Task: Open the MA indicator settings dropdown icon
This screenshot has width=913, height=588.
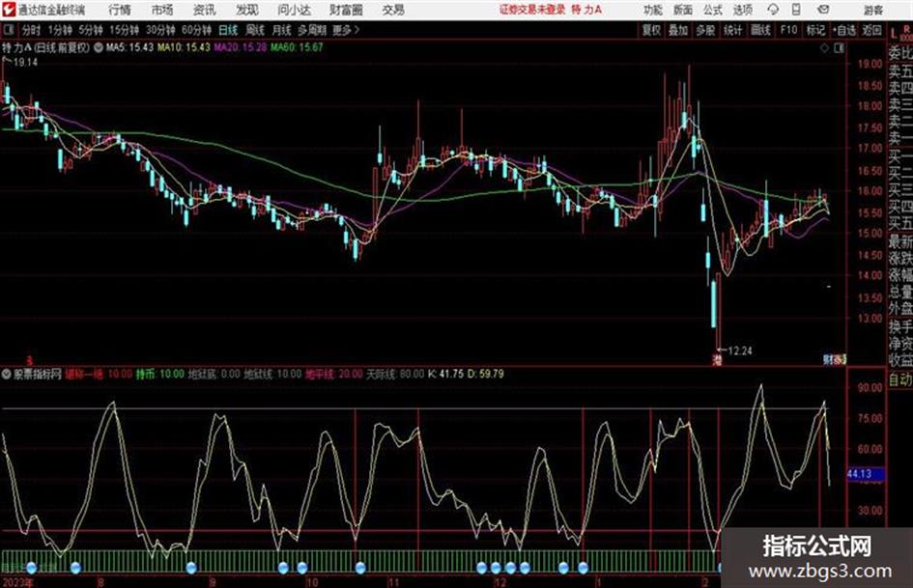Action: click(x=98, y=47)
